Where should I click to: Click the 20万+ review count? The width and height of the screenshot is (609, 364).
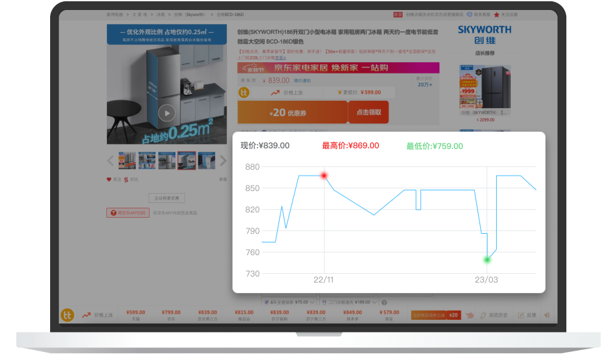coord(425,84)
